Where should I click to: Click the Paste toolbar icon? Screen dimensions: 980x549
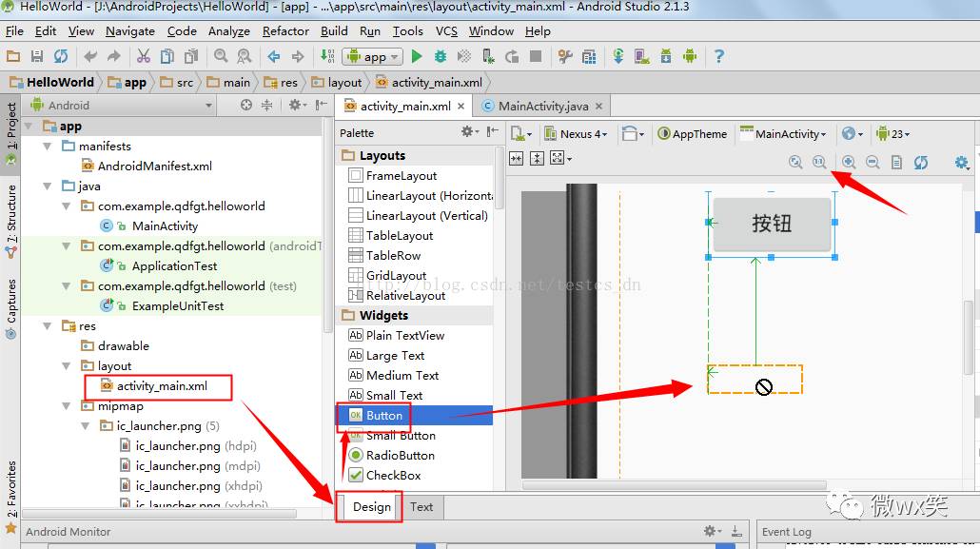[190, 56]
